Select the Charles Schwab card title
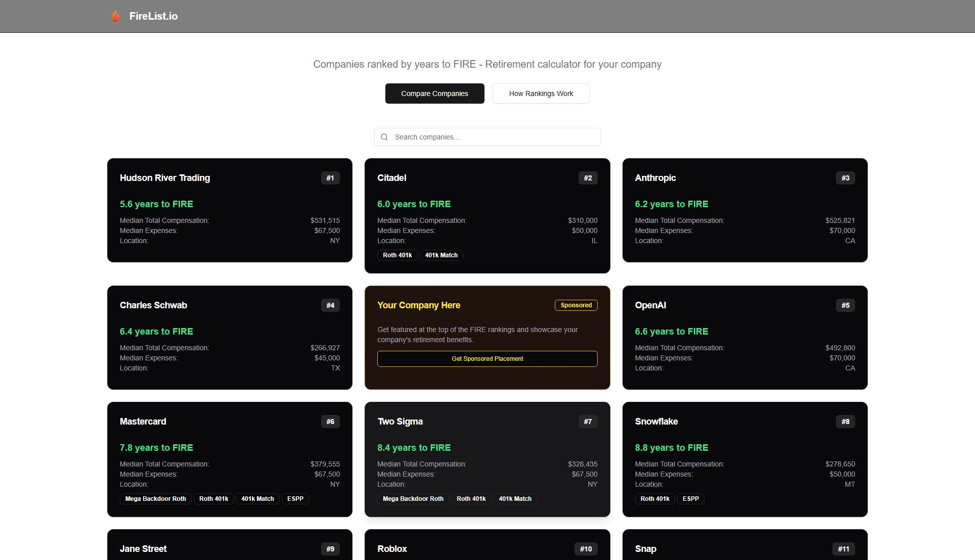The image size is (975, 560). [153, 305]
